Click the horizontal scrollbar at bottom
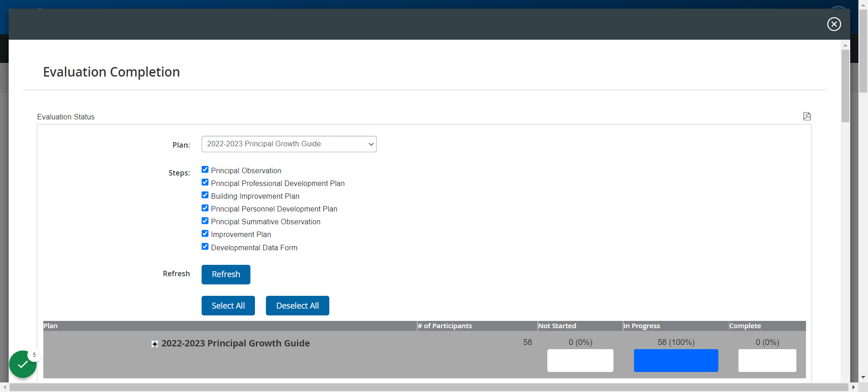Screen dimensions: 868x392 click(429, 387)
